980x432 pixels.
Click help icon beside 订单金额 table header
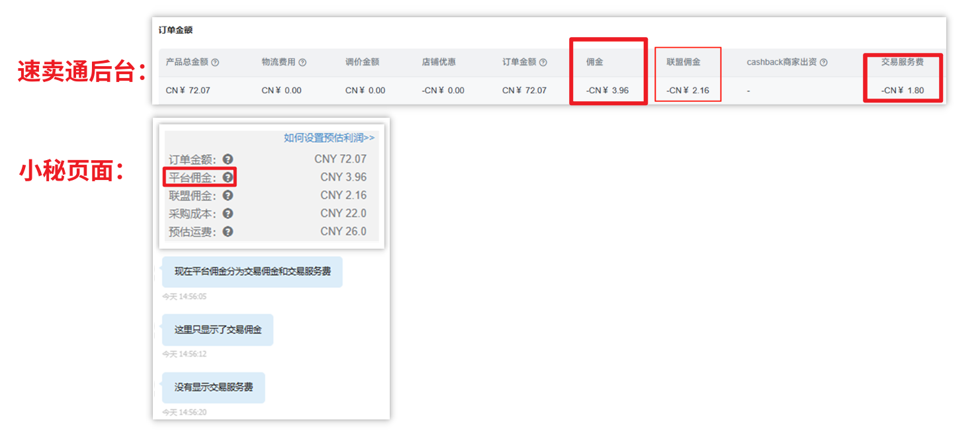tap(543, 62)
